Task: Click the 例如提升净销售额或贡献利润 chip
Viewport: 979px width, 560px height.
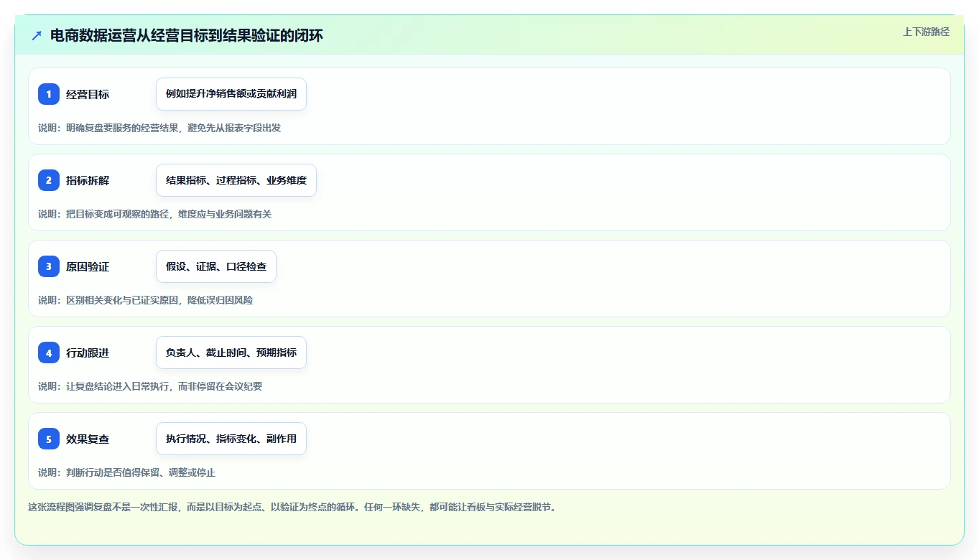Action: (231, 94)
